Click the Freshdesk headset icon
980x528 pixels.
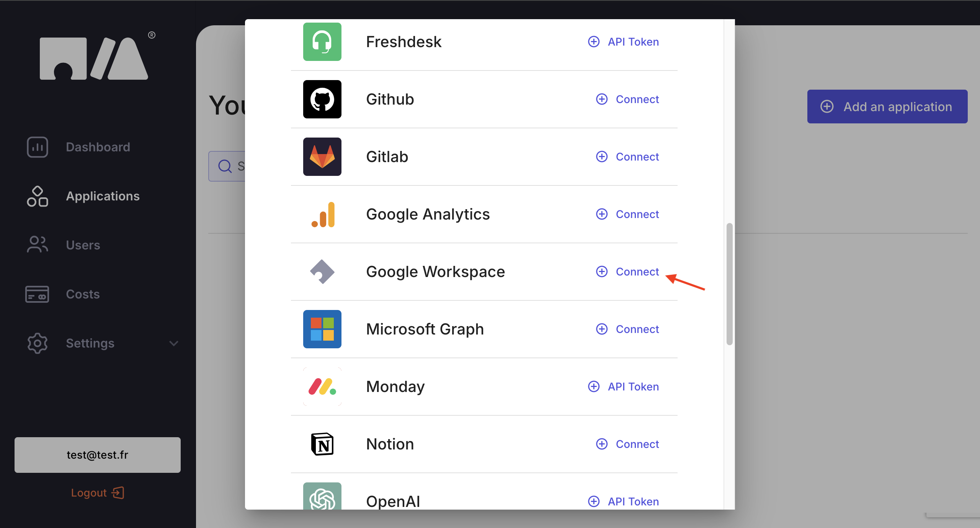click(322, 42)
